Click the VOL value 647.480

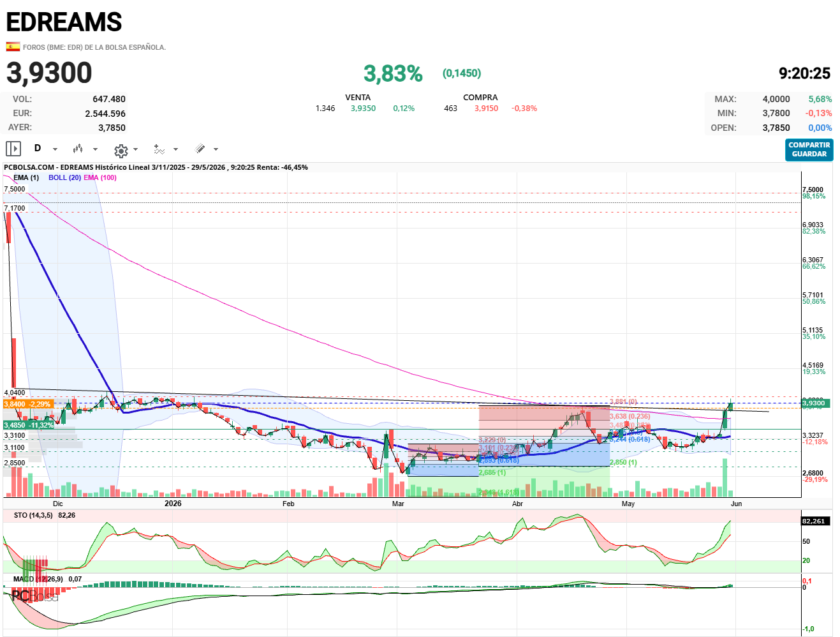pyautogui.click(x=109, y=99)
